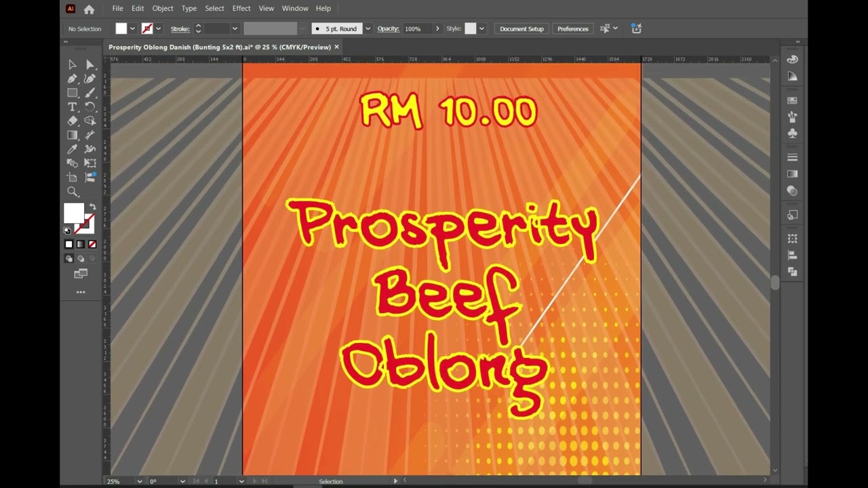
Task: Enable Draw Behind mode
Action: coord(81,258)
